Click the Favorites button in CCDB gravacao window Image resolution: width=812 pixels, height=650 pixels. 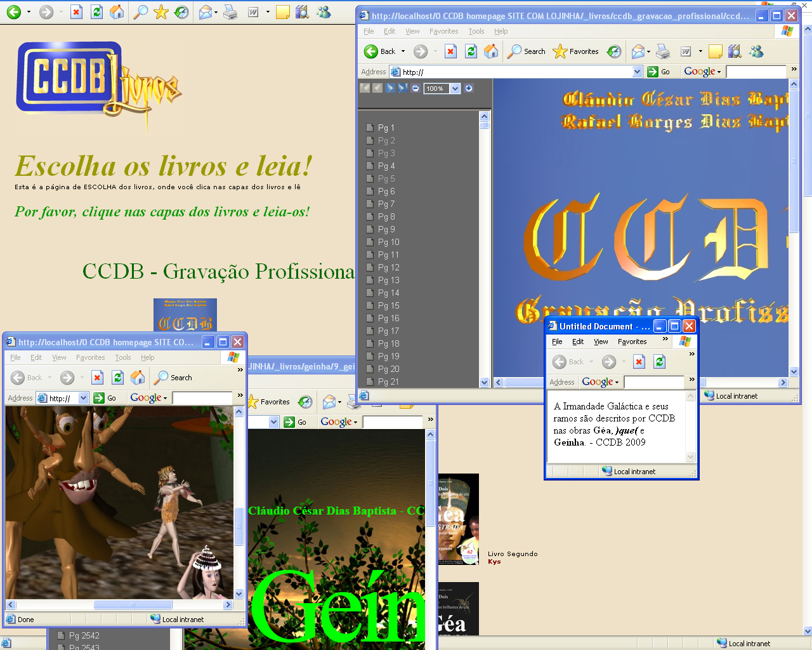576,51
